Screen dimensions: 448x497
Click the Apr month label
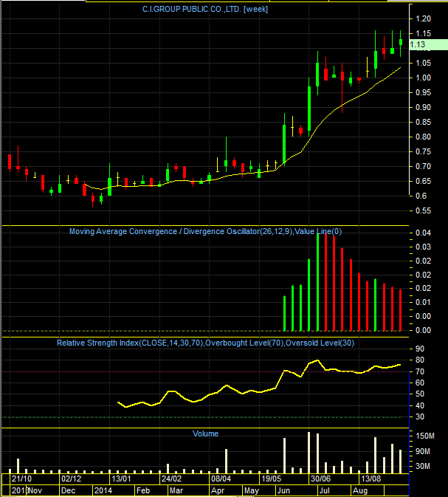[218, 490]
